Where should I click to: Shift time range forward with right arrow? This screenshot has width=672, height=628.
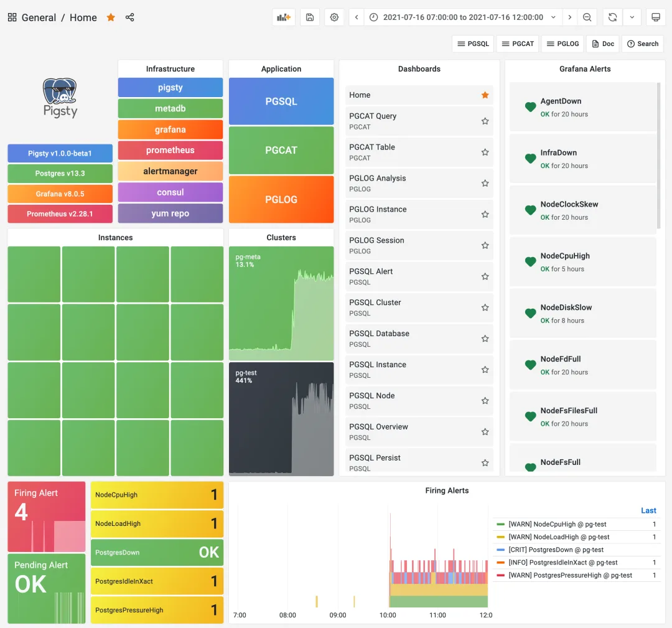point(569,17)
